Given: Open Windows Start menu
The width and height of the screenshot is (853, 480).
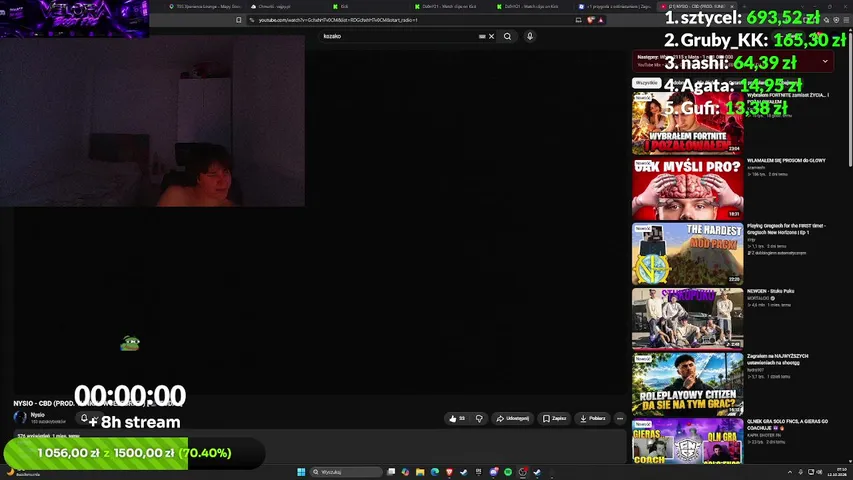Looking at the screenshot, I should click(x=301, y=472).
